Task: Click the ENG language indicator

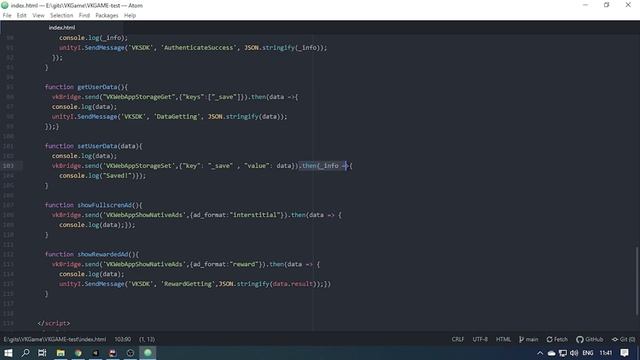Action: coord(588,353)
